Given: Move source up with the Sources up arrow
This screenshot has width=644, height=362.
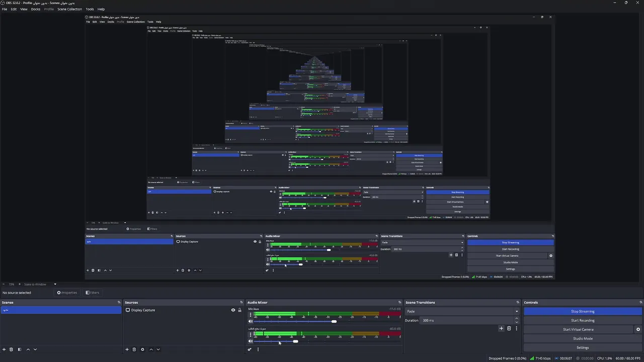Looking at the screenshot, I should coord(151,349).
